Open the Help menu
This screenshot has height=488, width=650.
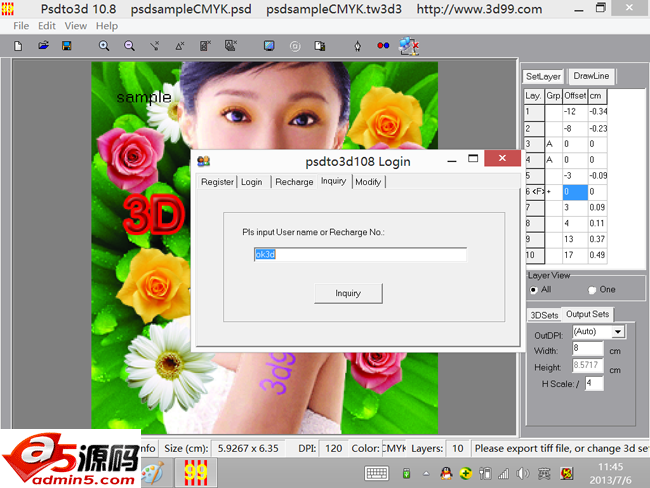tap(106, 26)
